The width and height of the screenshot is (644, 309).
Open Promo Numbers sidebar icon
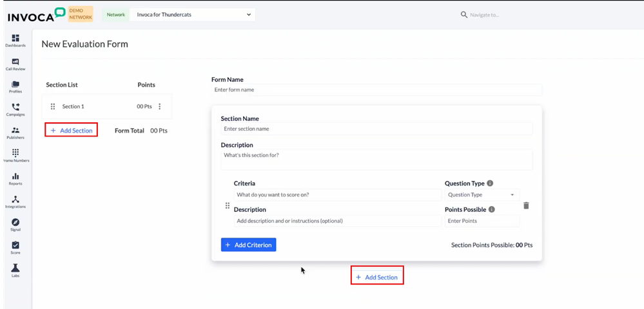point(15,155)
